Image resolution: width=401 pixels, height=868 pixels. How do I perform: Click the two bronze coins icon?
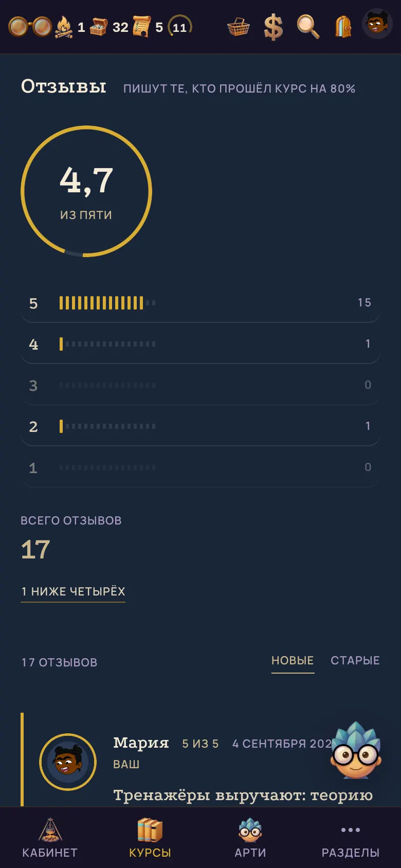(30, 27)
